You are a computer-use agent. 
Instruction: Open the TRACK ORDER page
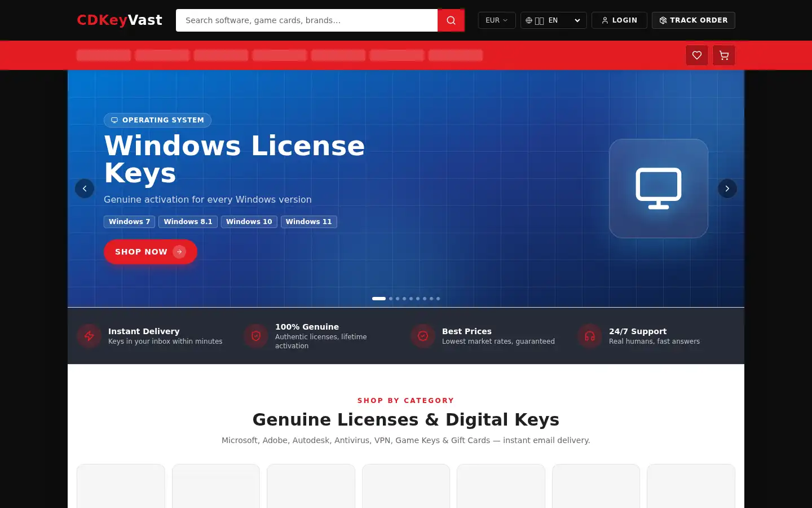point(694,20)
